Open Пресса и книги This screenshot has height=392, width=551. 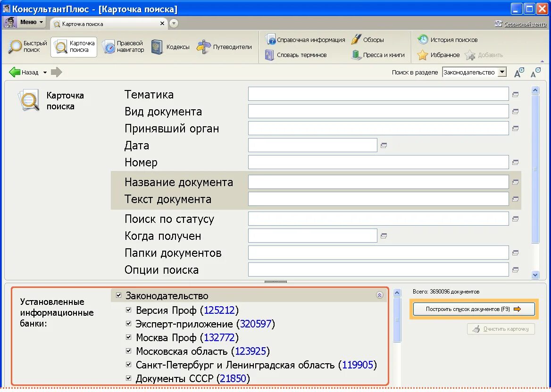(x=378, y=55)
